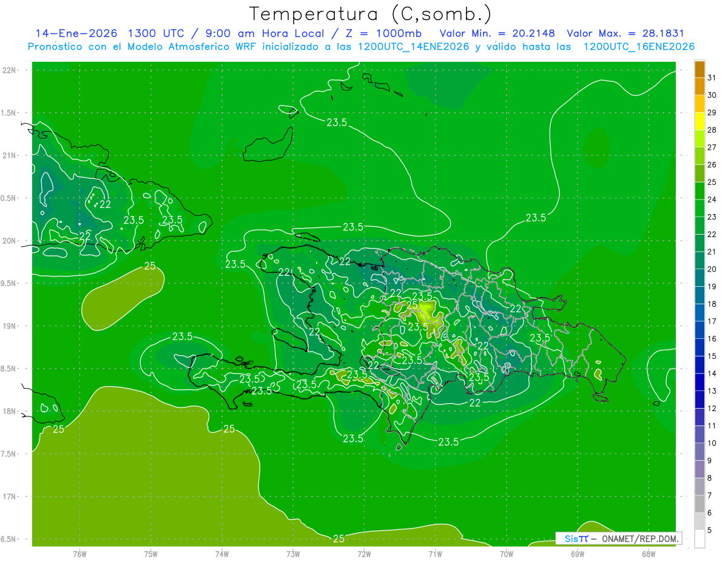Click the '20N' latitude axis label
The width and height of the screenshot is (728, 562).
[x=10, y=241]
